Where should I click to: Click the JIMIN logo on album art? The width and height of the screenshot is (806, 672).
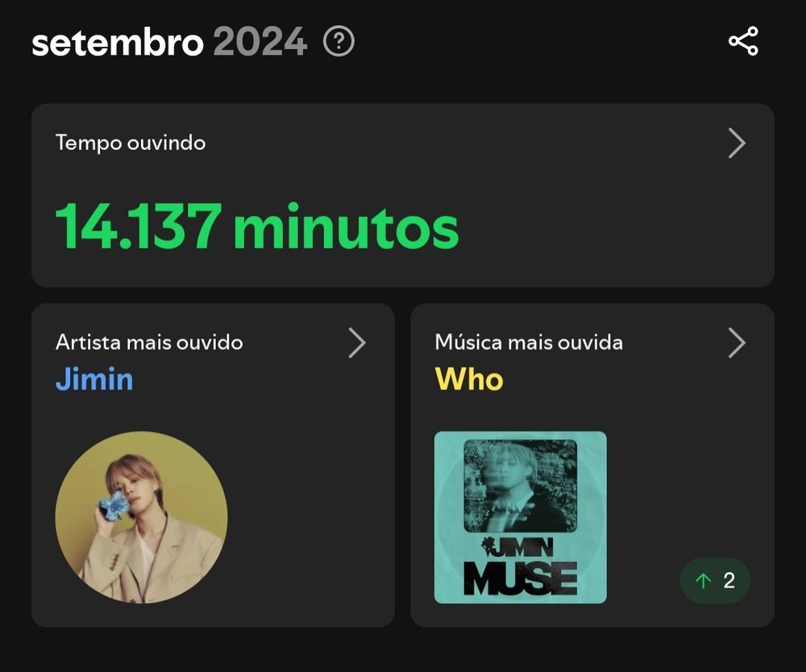tap(517, 547)
